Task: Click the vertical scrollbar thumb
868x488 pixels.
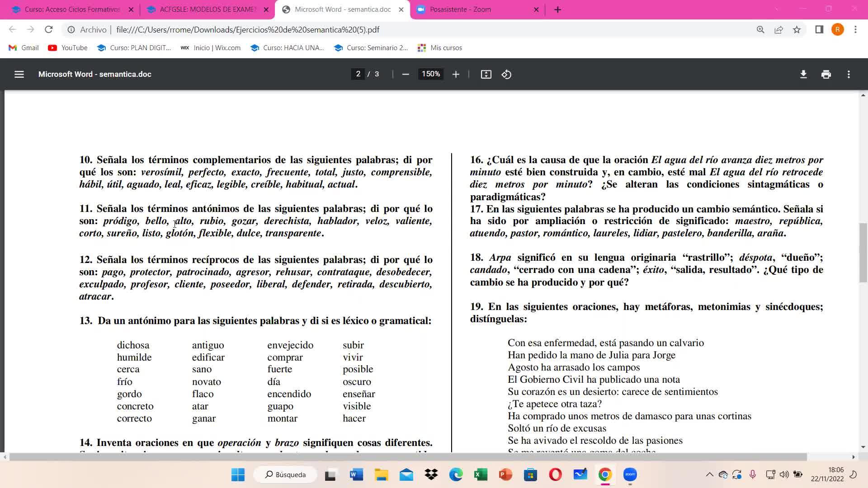Action: point(863,253)
